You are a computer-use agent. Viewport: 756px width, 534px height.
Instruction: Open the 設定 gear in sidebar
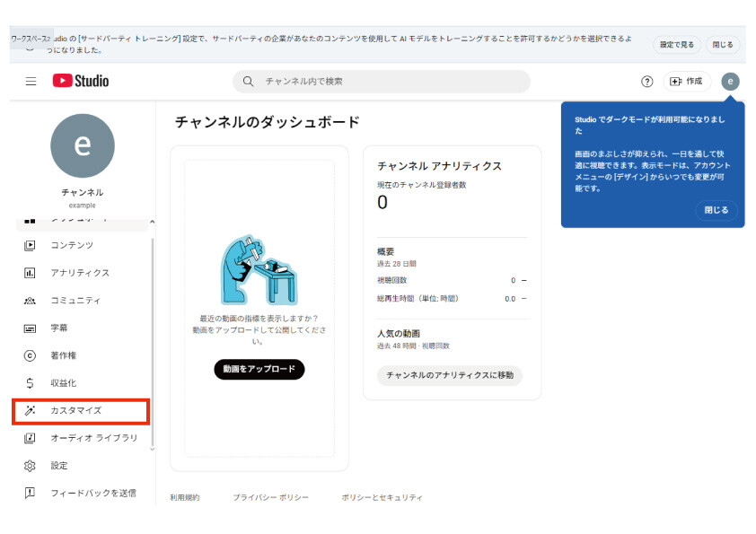(x=58, y=466)
